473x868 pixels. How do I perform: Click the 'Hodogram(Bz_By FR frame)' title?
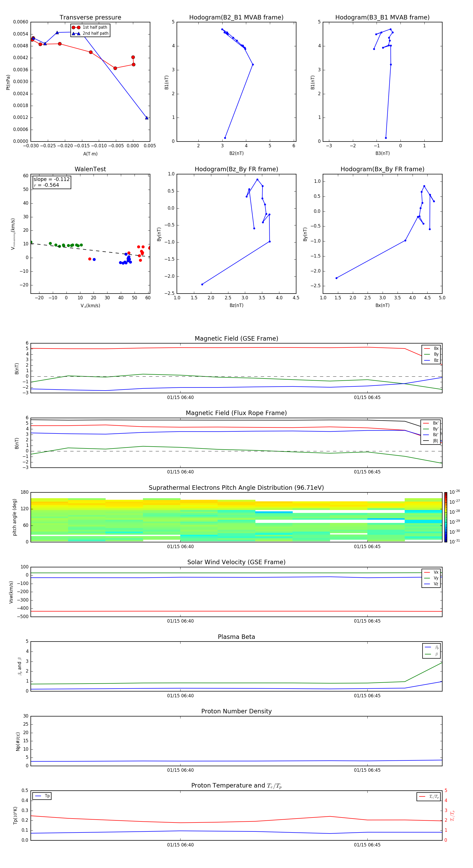[x=236, y=169]
